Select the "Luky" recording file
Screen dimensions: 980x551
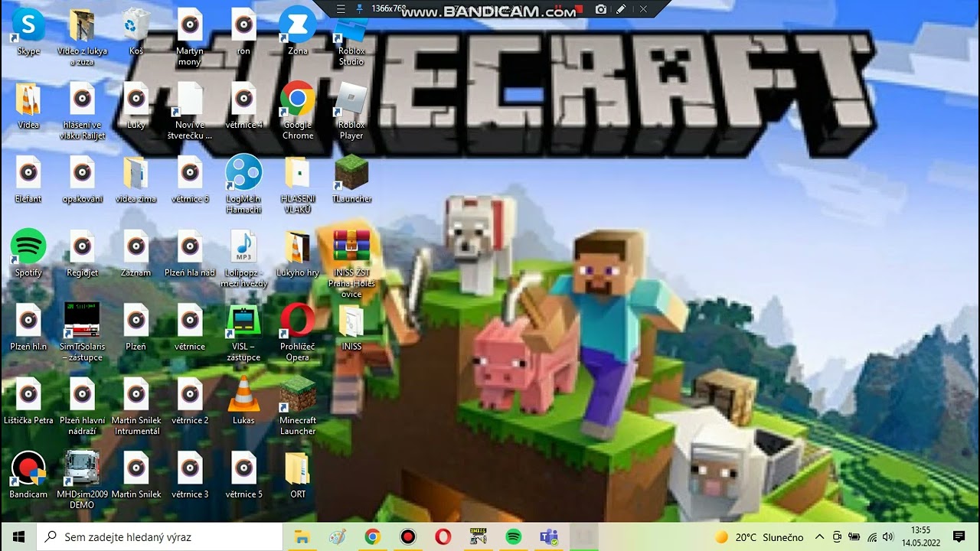pos(136,105)
